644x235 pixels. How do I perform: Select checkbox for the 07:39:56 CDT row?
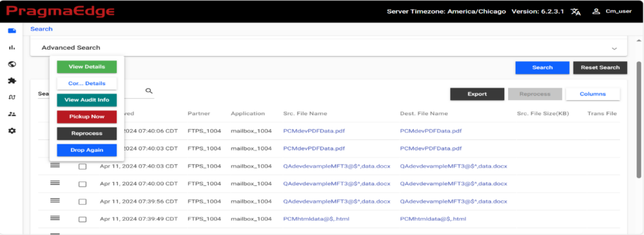[82, 202]
